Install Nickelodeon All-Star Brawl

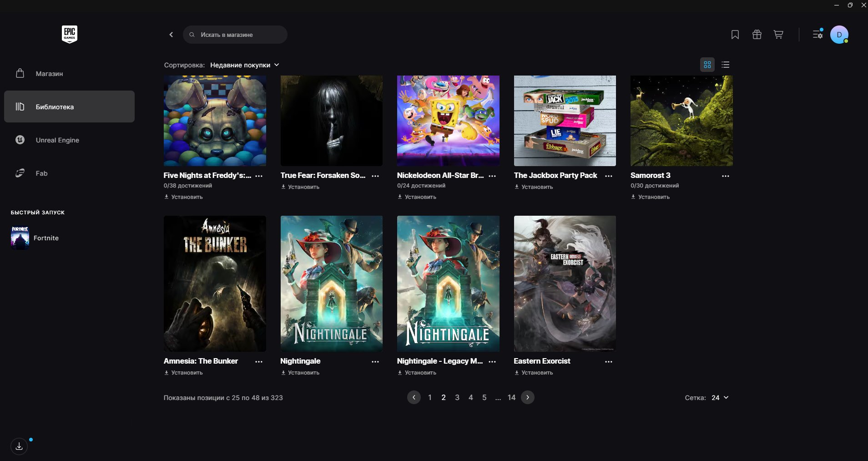point(417,197)
